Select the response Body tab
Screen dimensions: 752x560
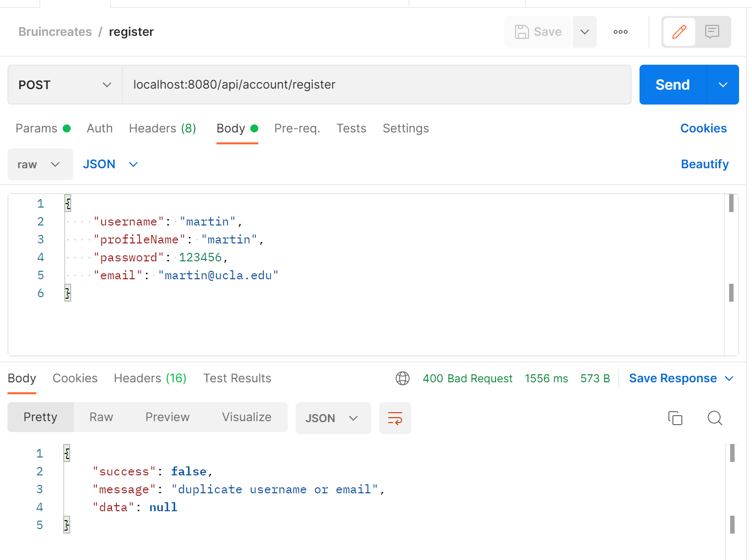point(22,378)
